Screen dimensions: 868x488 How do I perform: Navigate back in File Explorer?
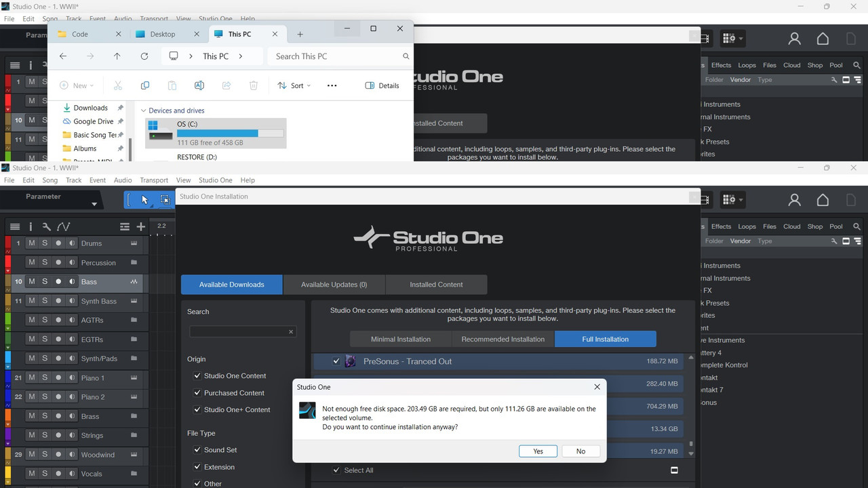point(62,56)
